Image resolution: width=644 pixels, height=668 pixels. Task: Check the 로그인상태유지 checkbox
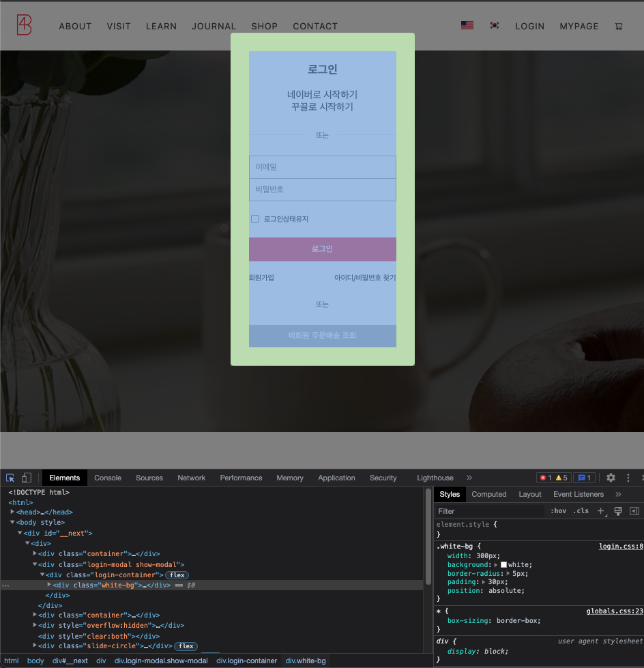(x=255, y=219)
